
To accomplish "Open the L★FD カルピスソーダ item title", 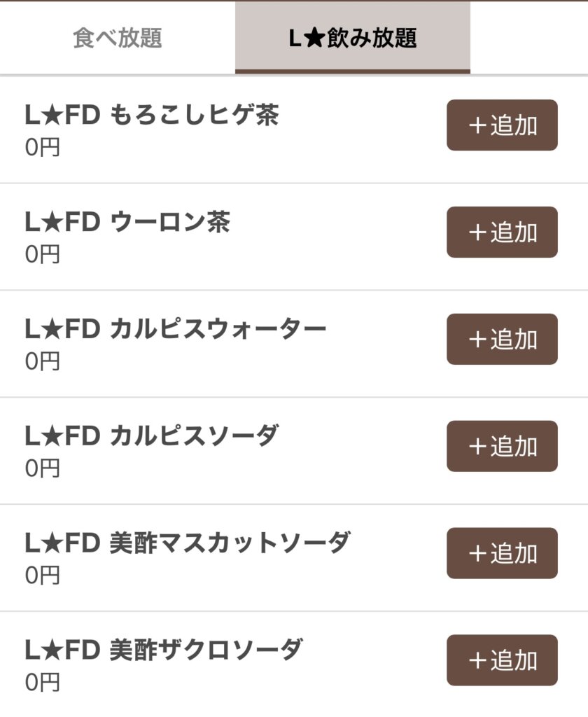I will coord(152,436).
